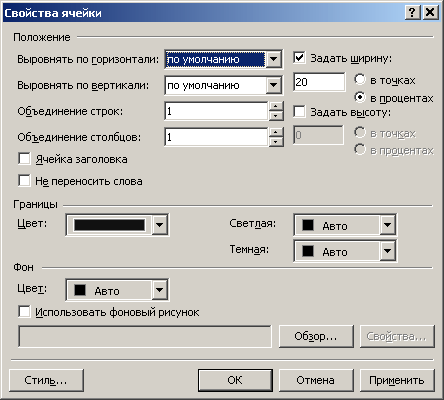Open Выровнять по горизонтали dropdown
The image size is (444, 400).
[x=273, y=59]
